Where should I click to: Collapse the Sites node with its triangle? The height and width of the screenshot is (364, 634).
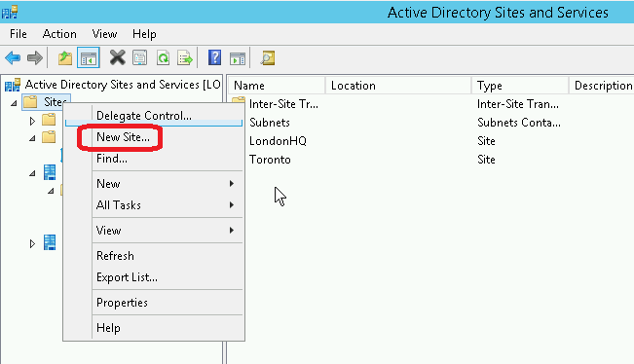[x=14, y=103]
